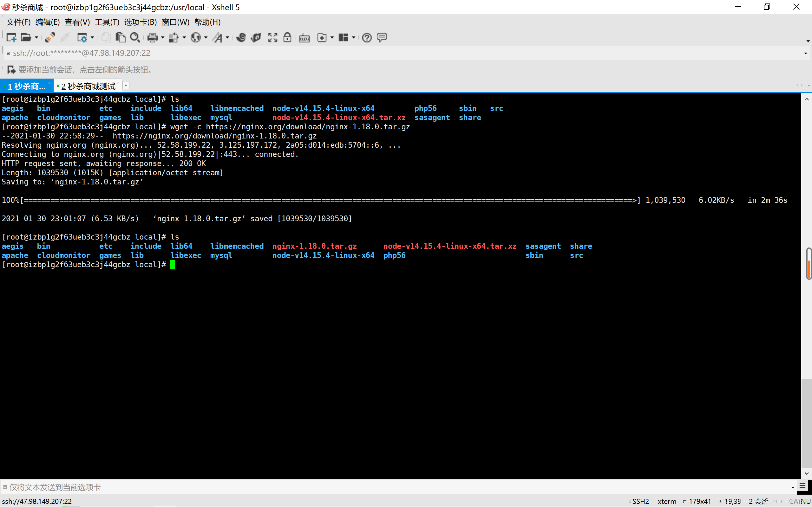
Task: Toggle full screen mode icon
Action: 272,38
